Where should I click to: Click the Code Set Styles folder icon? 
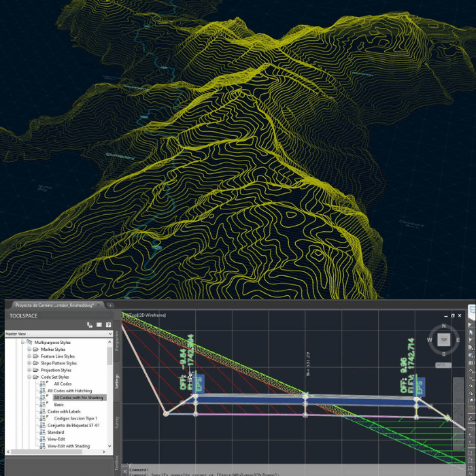36,377
